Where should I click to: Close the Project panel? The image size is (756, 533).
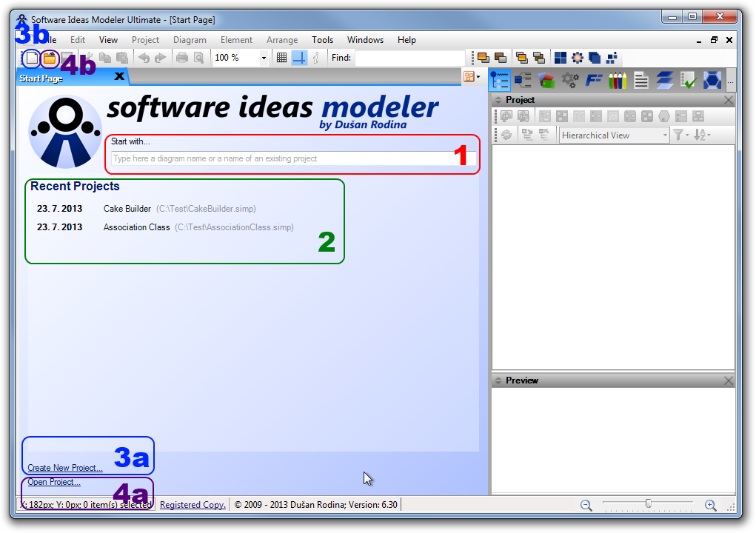tap(729, 100)
